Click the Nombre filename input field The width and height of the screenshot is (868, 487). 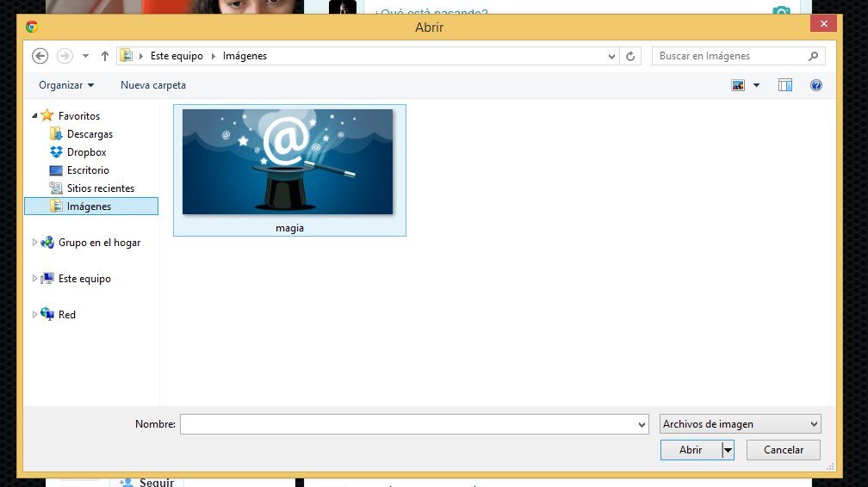point(414,424)
